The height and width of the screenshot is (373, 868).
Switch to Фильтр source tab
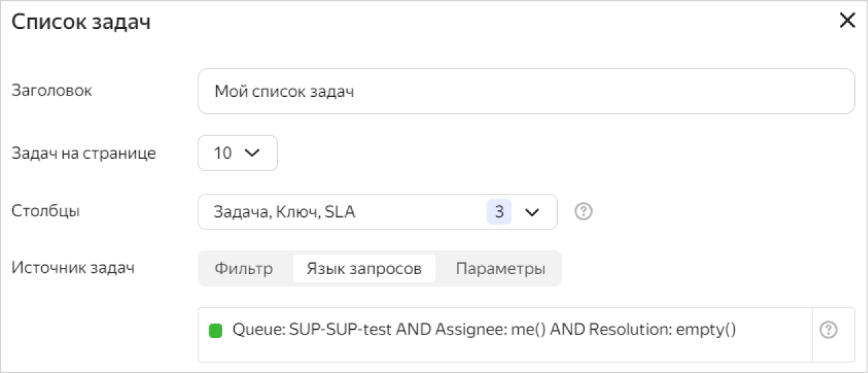point(244,269)
